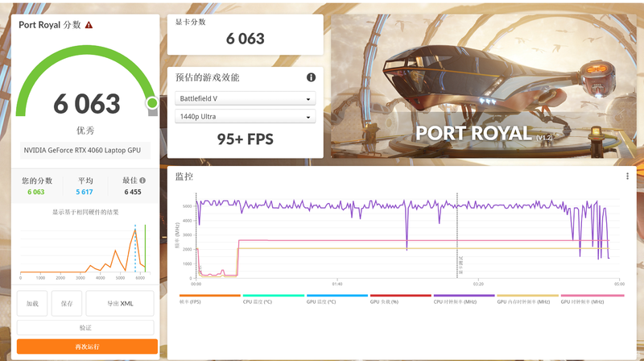This screenshot has height=361, width=644.
Task: Open the 1440p Ultra resolution dropdown
Action: (246, 116)
